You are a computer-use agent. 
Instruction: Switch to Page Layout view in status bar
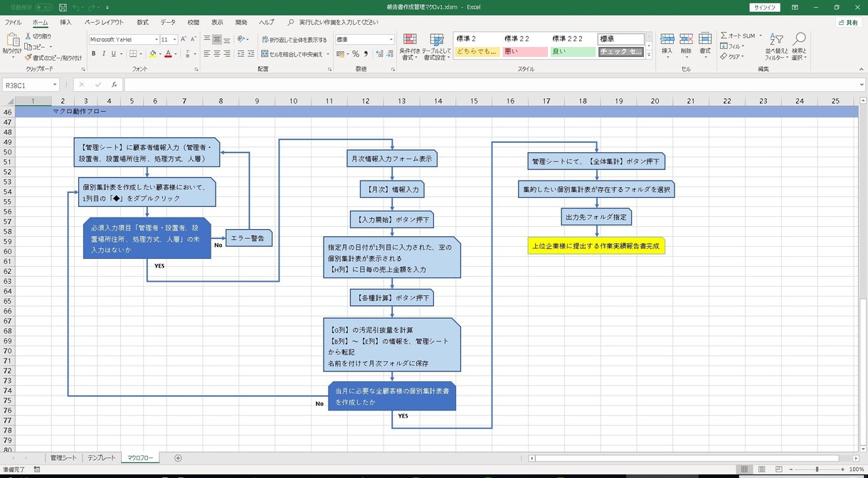pos(762,469)
